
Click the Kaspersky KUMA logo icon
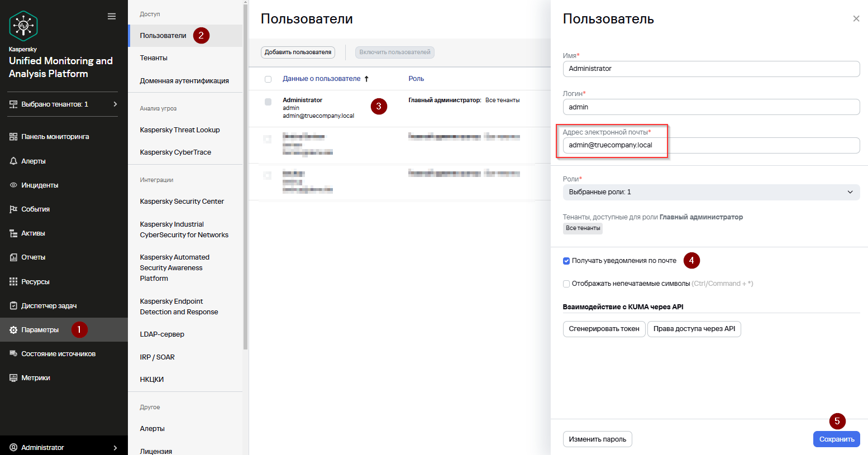click(x=23, y=26)
